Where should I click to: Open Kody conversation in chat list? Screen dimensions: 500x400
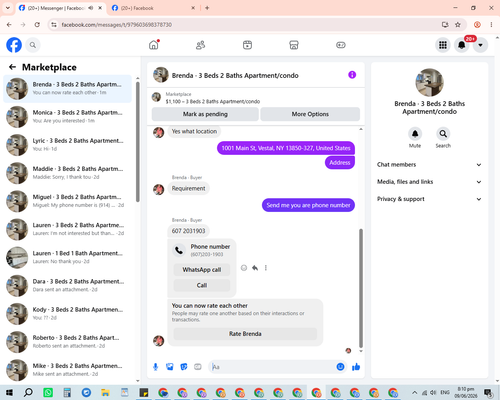tap(68, 314)
